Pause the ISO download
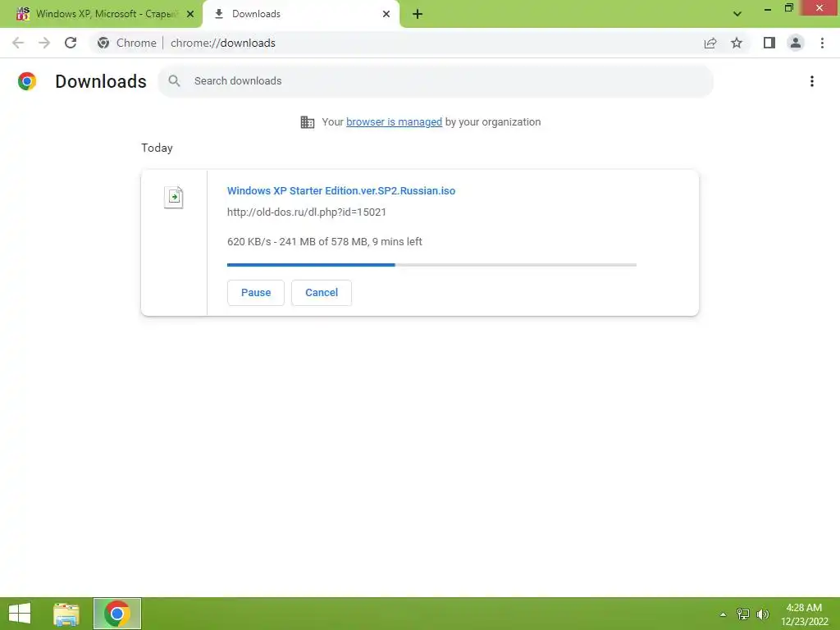840x630 pixels. pos(256,293)
